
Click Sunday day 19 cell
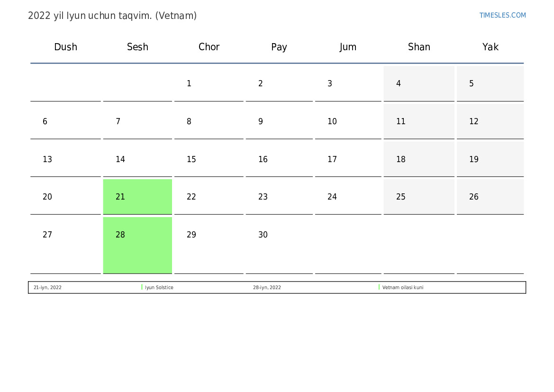coord(490,159)
